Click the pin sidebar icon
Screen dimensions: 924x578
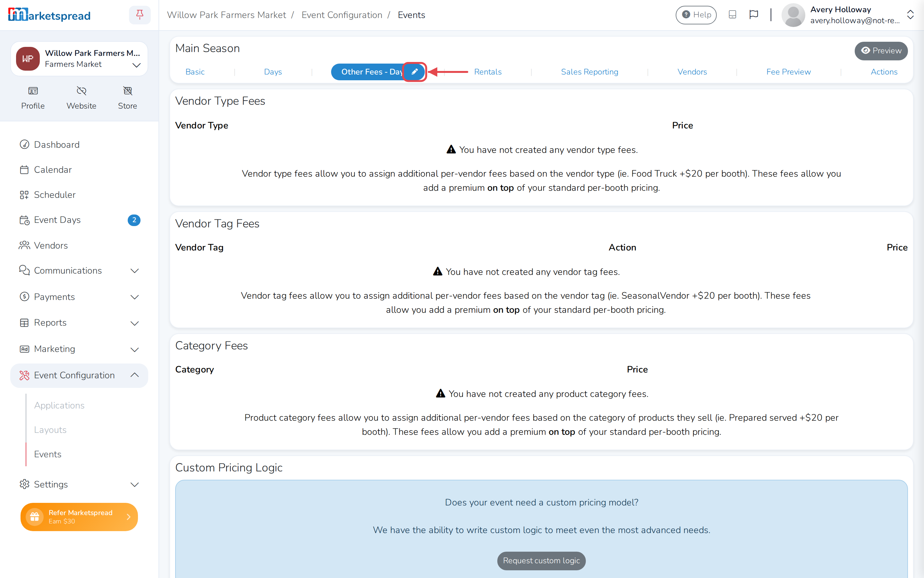click(x=140, y=15)
